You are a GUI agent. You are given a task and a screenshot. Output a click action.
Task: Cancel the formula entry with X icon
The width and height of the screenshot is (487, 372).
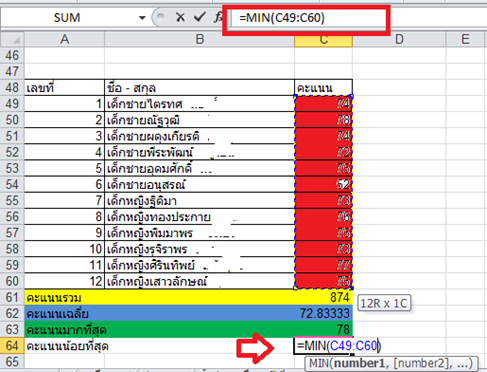tap(180, 17)
